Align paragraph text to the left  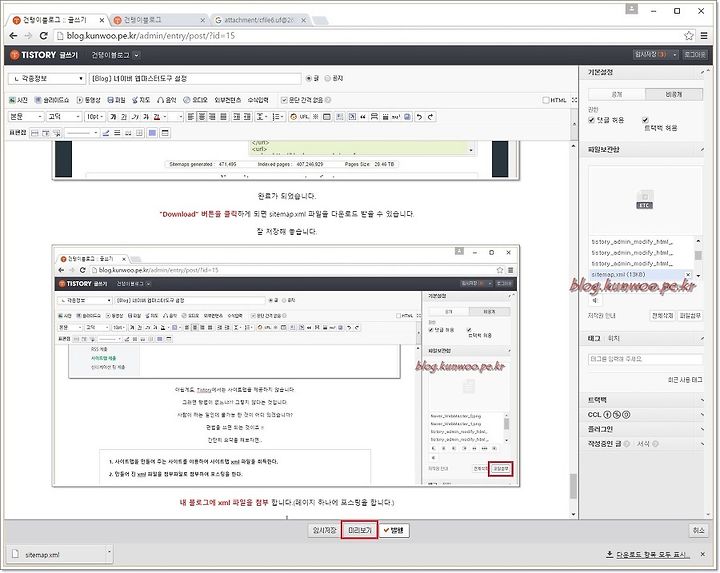[x=190, y=117]
